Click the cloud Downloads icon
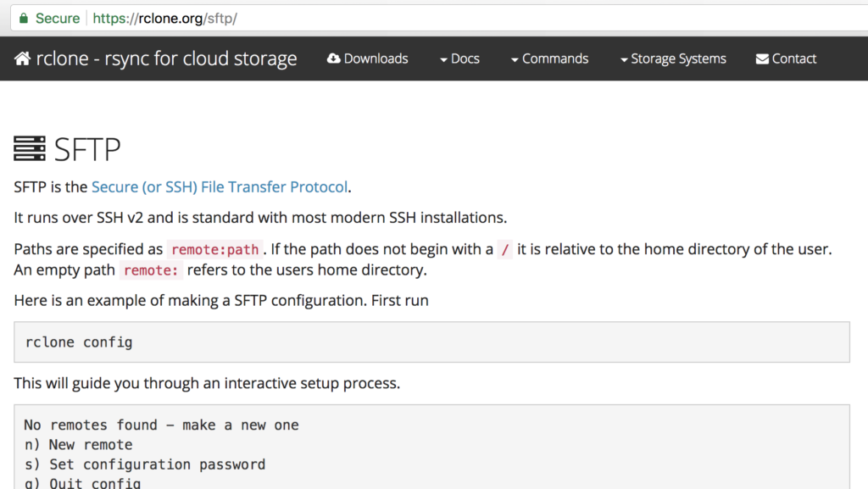The width and height of the screenshot is (868, 489). 332,58
